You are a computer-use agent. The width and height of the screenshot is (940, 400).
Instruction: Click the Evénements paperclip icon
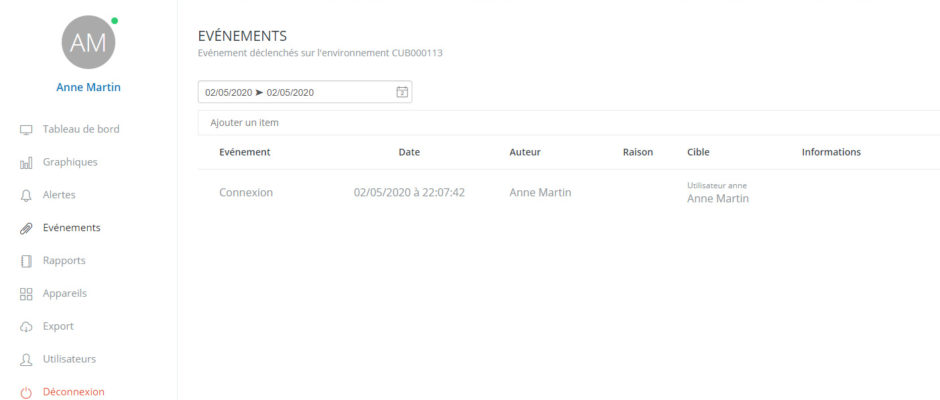26,228
